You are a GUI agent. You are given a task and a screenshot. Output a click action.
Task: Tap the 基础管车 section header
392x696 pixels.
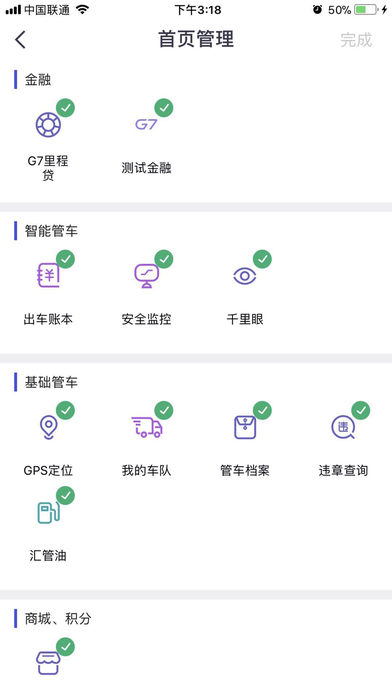click(x=51, y=382)
